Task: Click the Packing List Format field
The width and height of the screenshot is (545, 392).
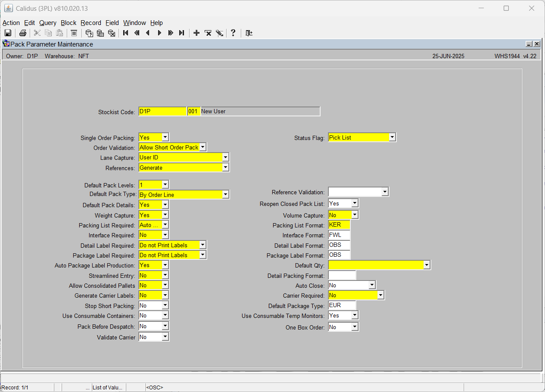Action: (339, 225)
